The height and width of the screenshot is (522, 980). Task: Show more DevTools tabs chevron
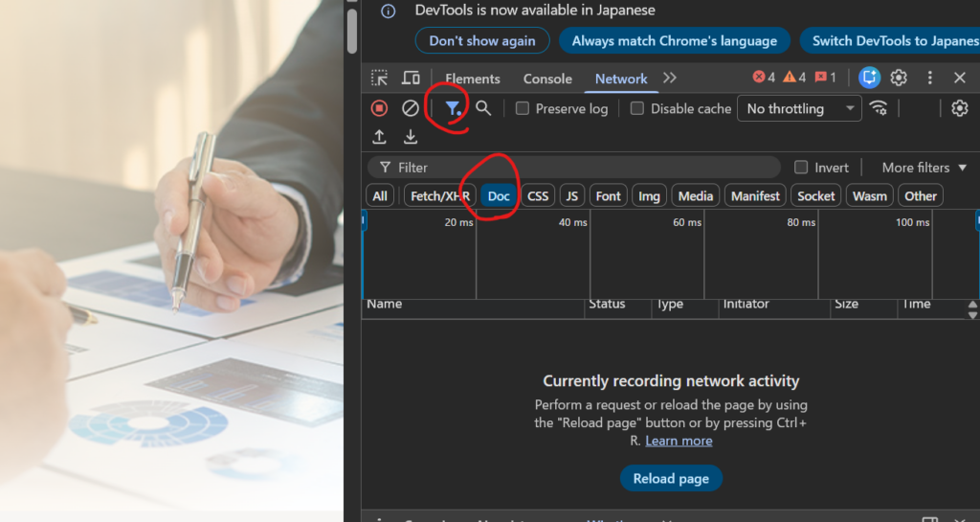click(x=669, y=79)
